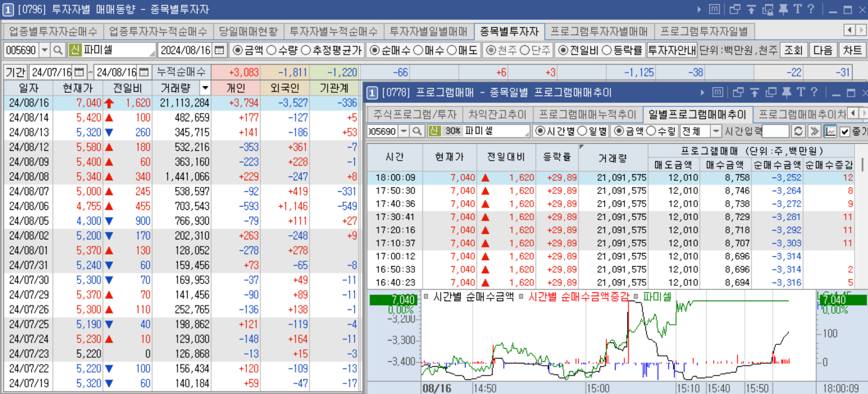
Task: Switch to 투자자별일별매매 tab
Action: coord(429,32)
